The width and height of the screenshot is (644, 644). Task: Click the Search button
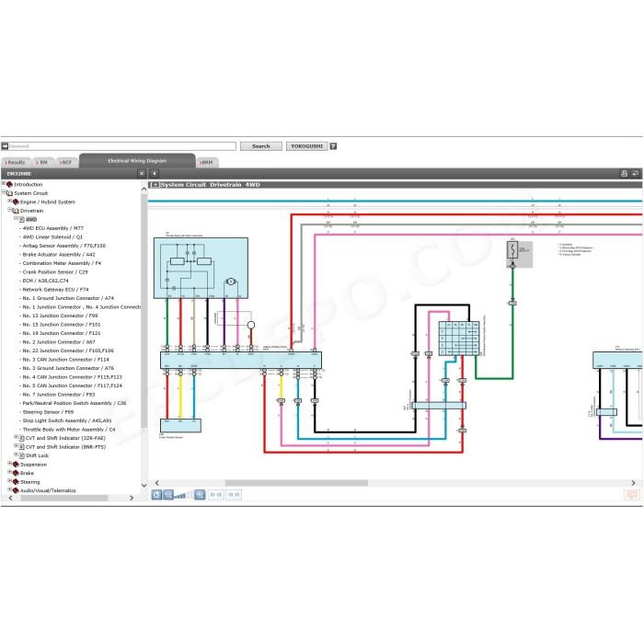pyautogui.click(x=260, y=146)
